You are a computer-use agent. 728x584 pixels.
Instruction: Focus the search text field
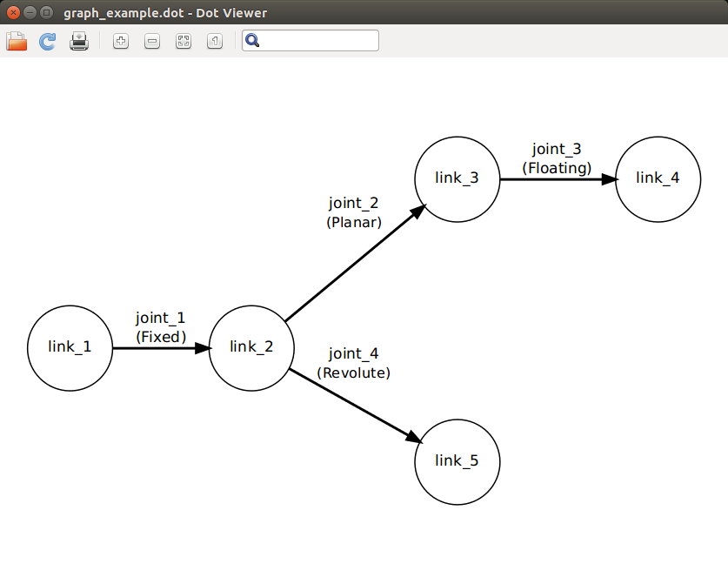[x=318, y=41]
